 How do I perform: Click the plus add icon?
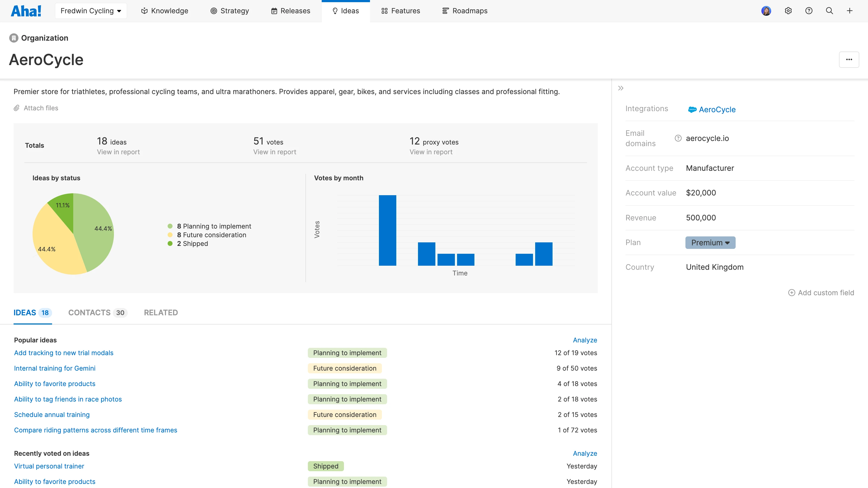[850, 11]
